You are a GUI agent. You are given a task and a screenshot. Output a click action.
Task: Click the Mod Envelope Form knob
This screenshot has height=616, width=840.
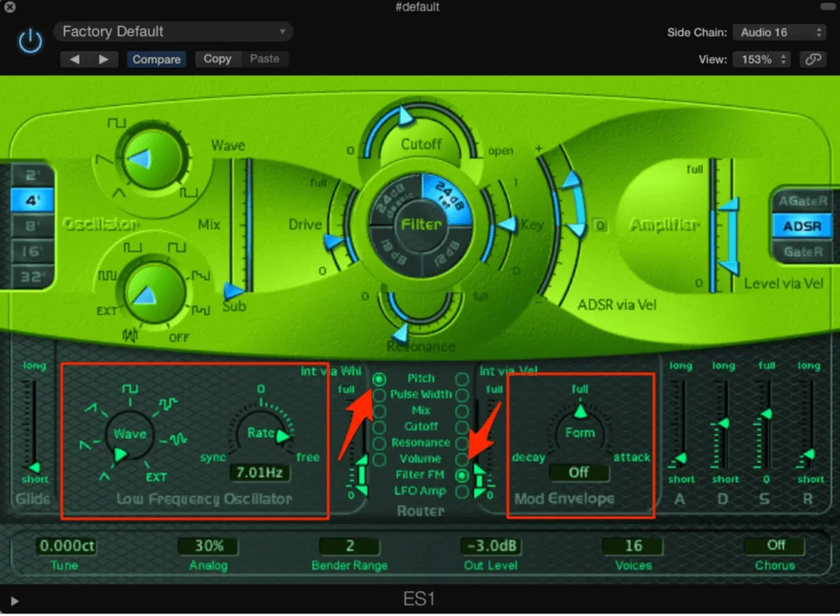pyautogui.click(x=580, y=432)
